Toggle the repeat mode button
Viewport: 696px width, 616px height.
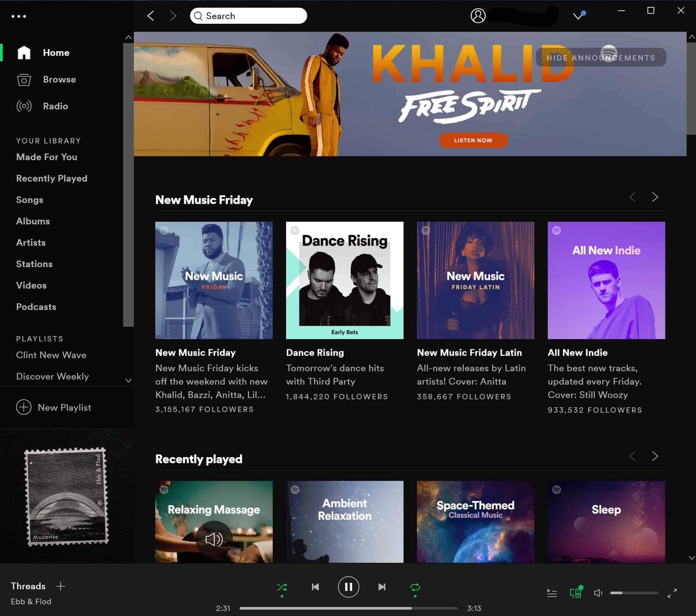tap(415, 587)
